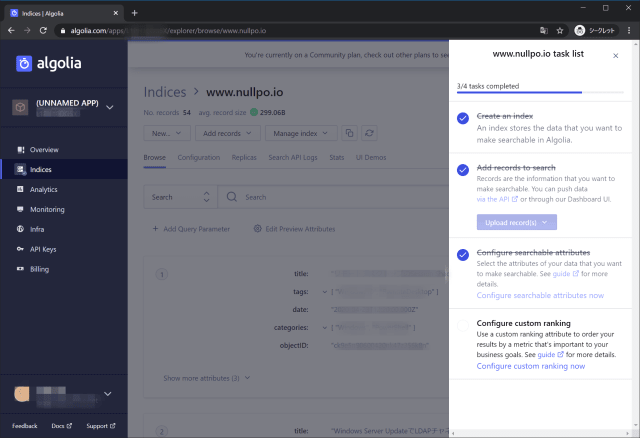This screenshot has height=438, width=640.
Task: Click the app cube icon
Action: click(x=20, y=107)
